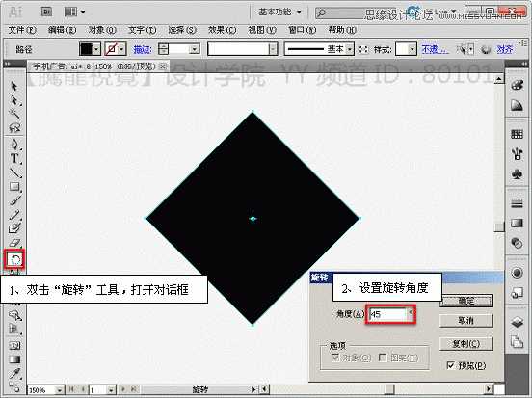Viewport: 532px width, 398px height.
Task: Close the 手机广告.ai document tab
Action: (x=163, y=66)
